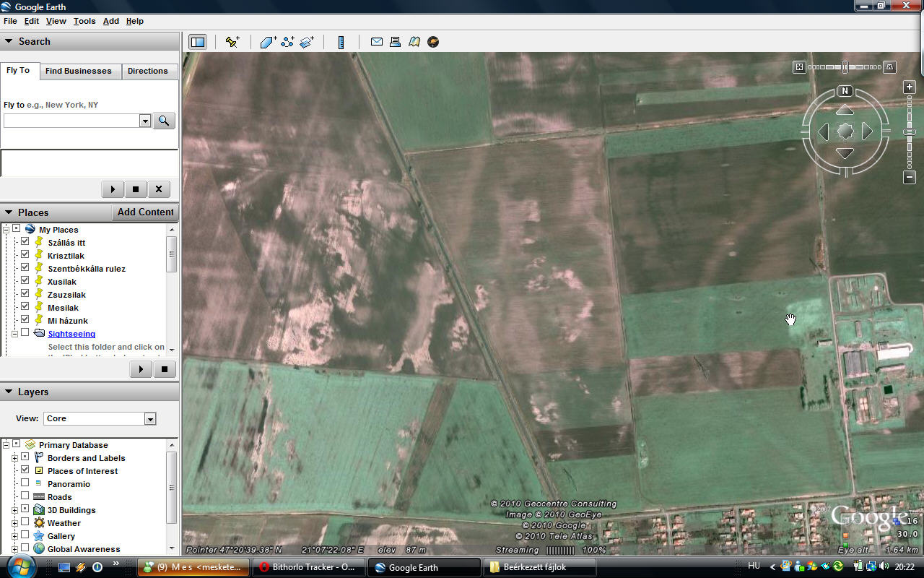Viewport: 924px width, 578px height.
Task: Collapse the Search panel triangle
Action: tap(9, 41)
